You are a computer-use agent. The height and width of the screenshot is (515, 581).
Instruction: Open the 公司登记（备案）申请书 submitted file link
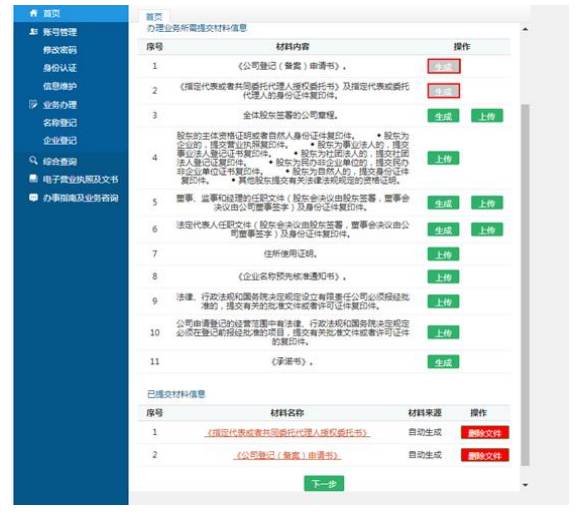[287, 455]
